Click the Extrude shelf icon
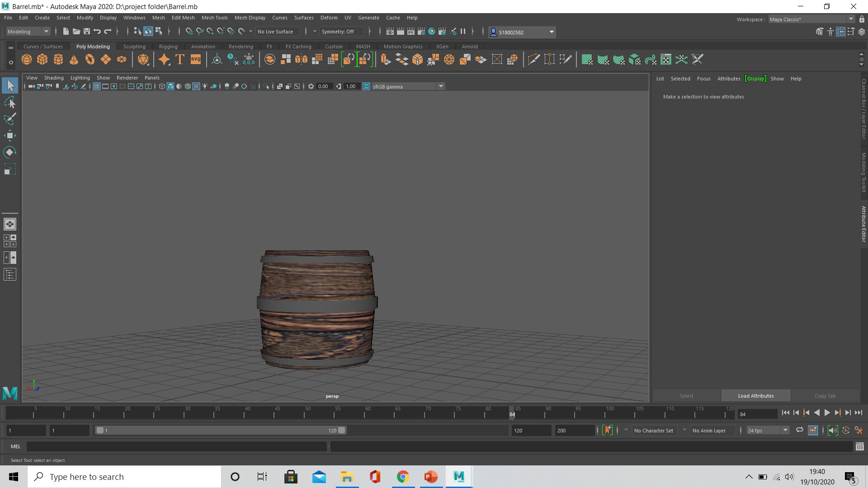 point(386,59)
